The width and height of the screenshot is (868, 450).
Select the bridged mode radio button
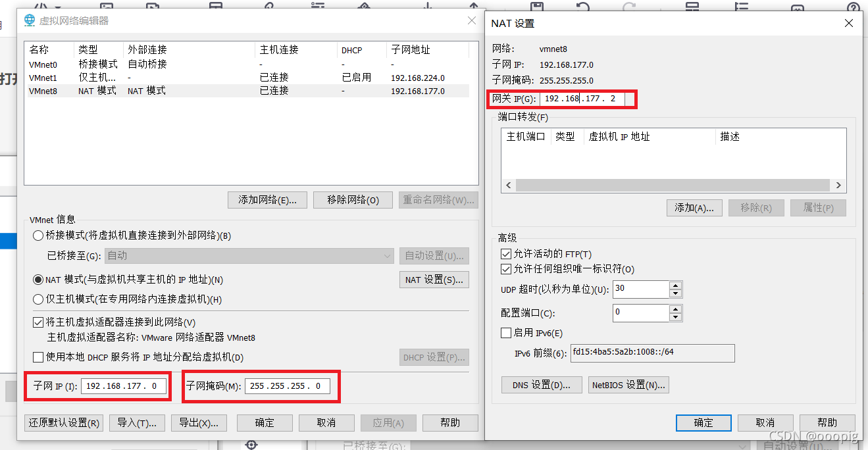coord(39,236)
